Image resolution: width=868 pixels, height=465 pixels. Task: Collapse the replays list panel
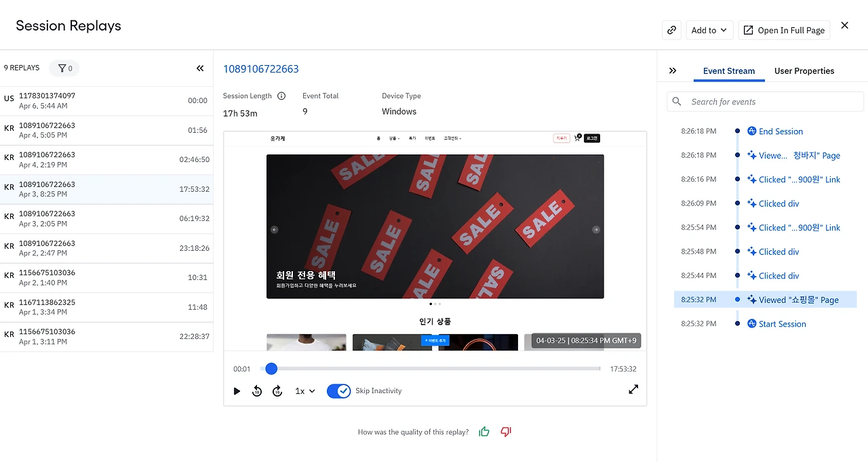click(200, 68)
